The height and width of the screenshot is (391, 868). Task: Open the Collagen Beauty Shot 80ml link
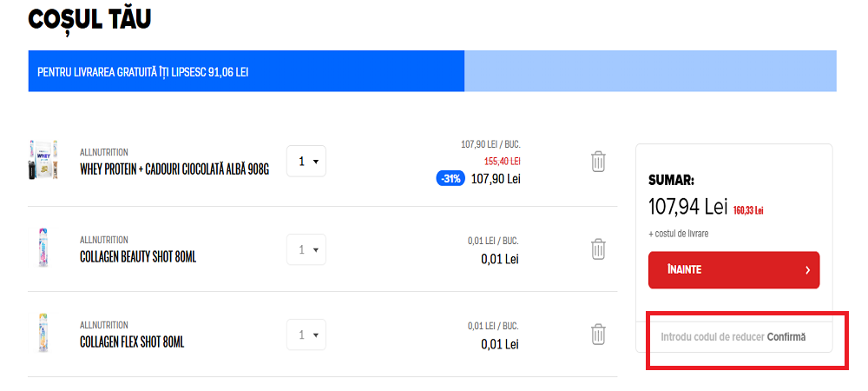pos(138,257)
